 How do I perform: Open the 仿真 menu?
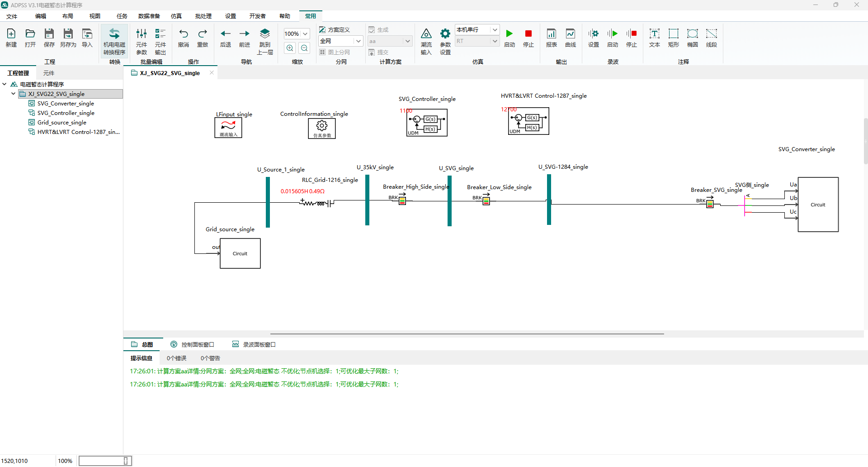tap(176, 16)
